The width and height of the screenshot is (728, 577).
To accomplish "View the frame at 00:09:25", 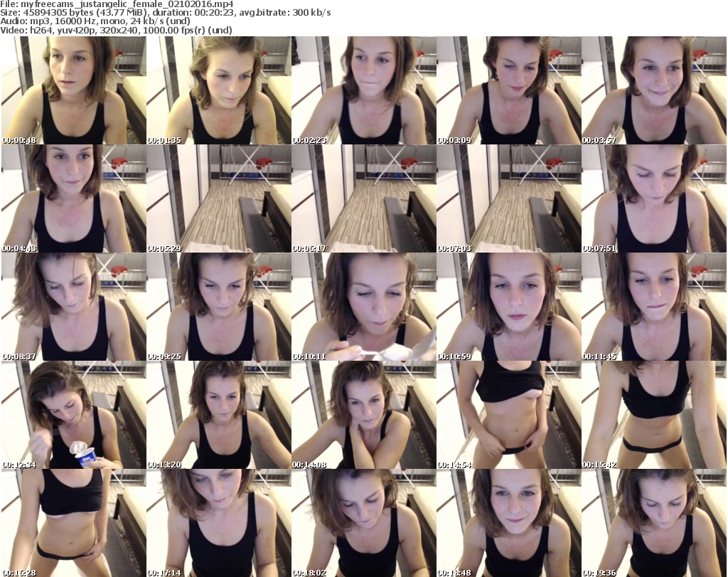I will (x=219, y=307).
